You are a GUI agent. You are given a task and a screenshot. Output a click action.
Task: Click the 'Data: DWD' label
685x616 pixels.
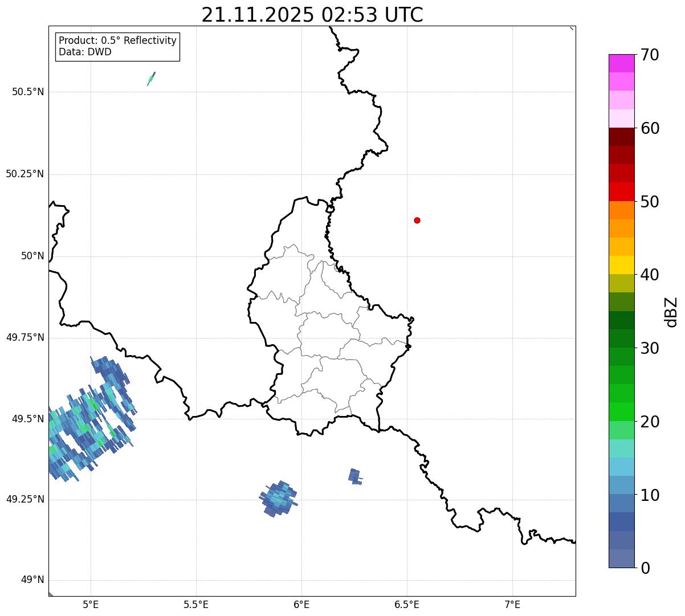click(85, 52)
